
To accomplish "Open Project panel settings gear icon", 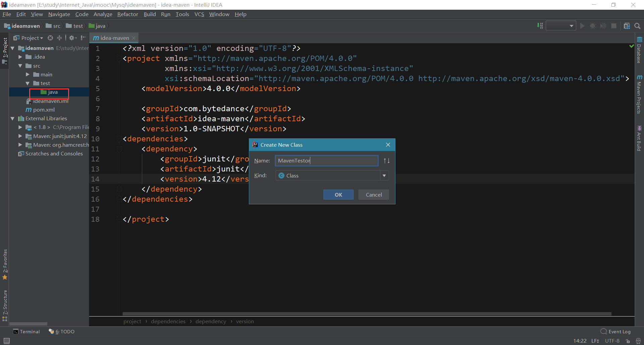I will tap(73, 38).
